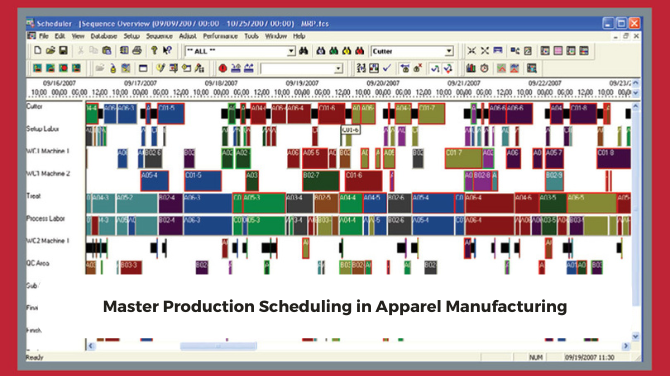This screenshot has width=670, height=376.
Task: Click the Print icon
Action: pos(137,51)
